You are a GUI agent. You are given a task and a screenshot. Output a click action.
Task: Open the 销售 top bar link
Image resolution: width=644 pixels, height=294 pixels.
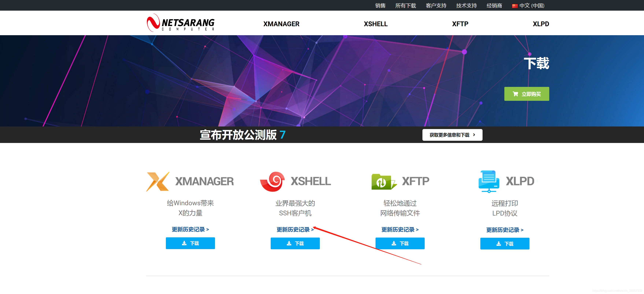(380, 5)
